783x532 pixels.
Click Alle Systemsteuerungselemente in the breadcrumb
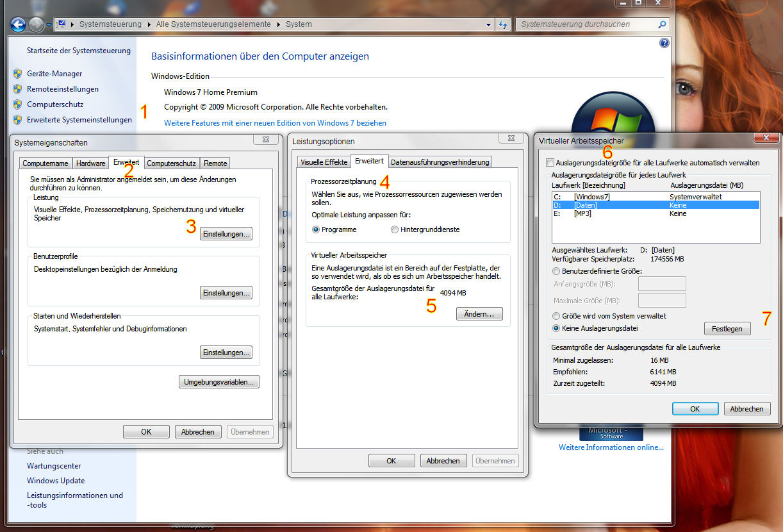coord(213,24)
